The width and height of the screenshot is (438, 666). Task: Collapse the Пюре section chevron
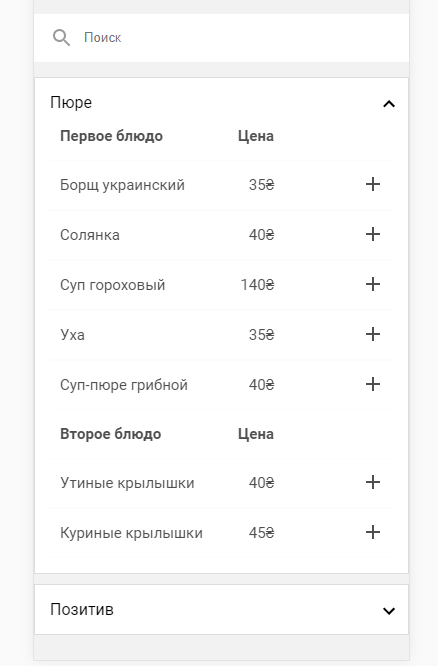click(x=389, y=104)
